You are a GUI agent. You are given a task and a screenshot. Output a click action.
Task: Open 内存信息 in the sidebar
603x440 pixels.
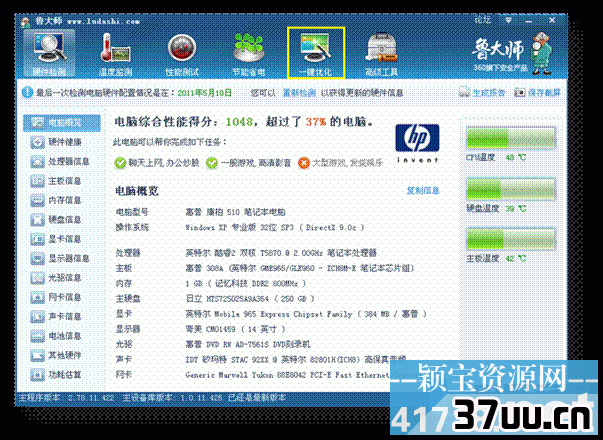[56, 200]
